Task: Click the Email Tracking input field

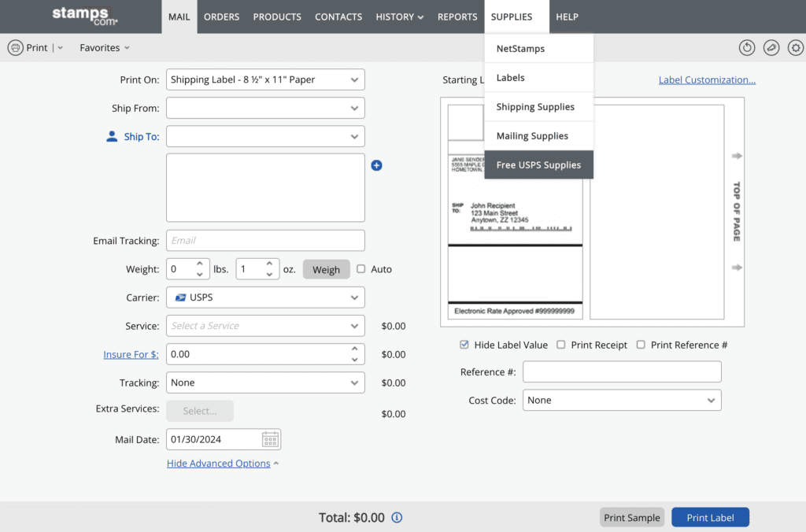Action: pyautogui.click(x=265, y=241)
